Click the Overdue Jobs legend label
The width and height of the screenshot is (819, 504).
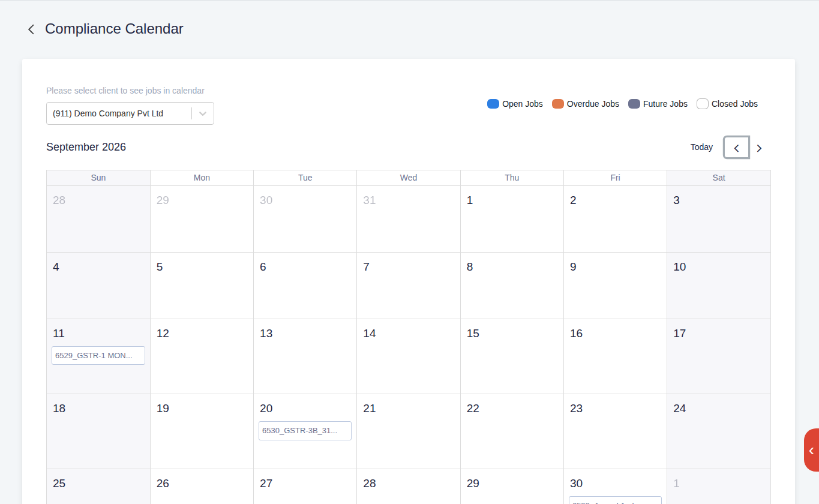coord(593,104)
